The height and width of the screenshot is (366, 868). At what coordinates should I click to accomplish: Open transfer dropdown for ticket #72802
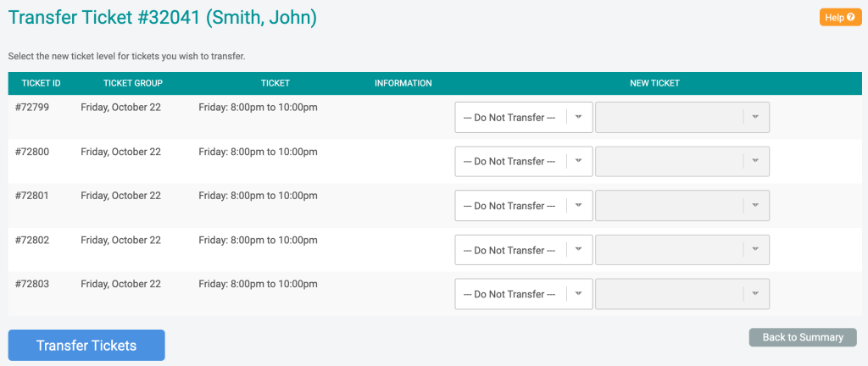(524, 250)
